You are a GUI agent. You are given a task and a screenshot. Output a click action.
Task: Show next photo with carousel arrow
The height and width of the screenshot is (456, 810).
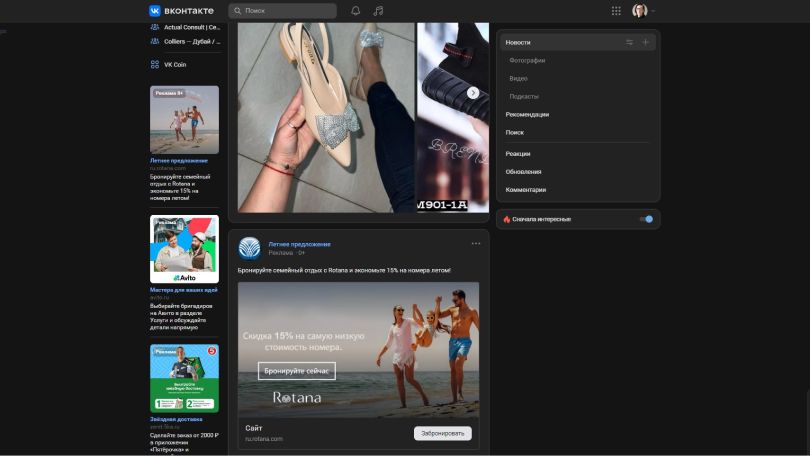point(473,93)
